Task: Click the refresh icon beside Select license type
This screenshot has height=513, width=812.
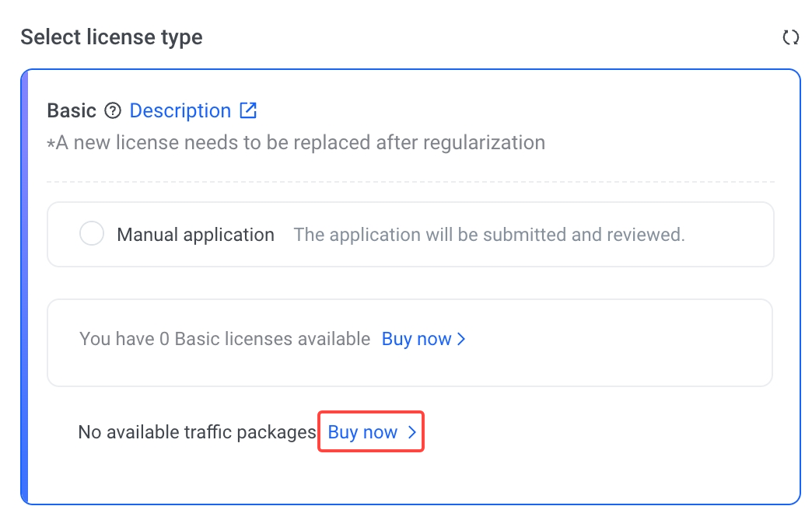Action: click(790, 37)
